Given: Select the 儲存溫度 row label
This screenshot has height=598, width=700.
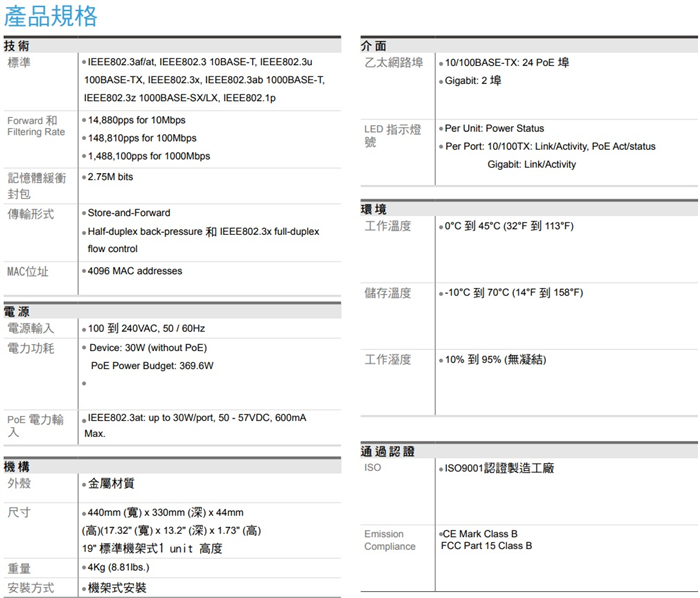Looking at the screenshot, I should [388, 293].
